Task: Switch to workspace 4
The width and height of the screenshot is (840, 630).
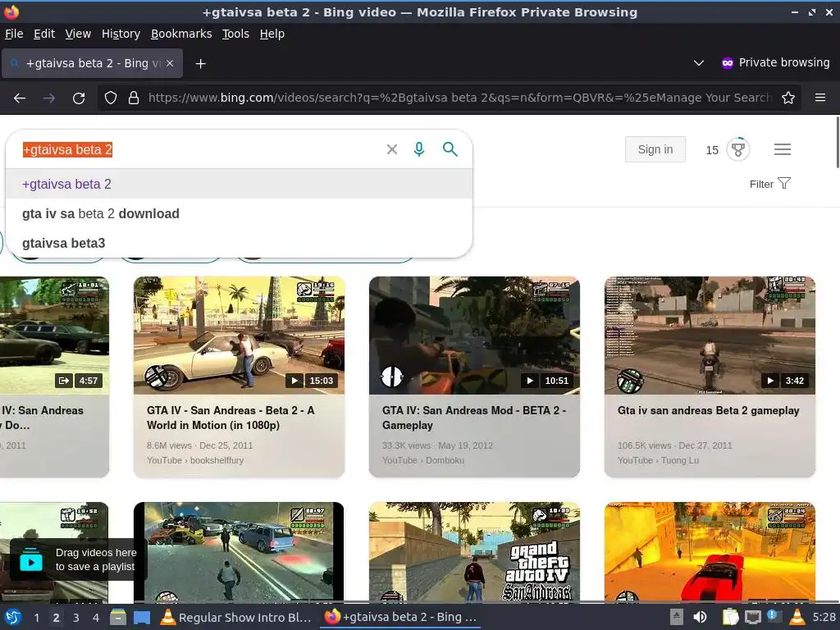Action: click(96, 618)
